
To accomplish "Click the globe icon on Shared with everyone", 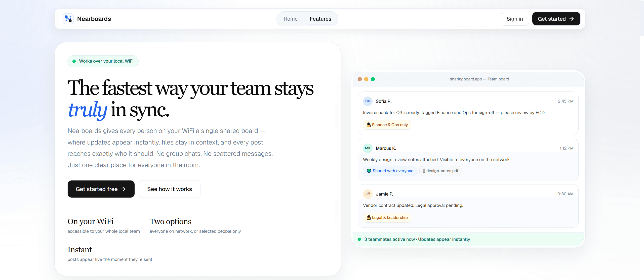I will click(369, 171).
